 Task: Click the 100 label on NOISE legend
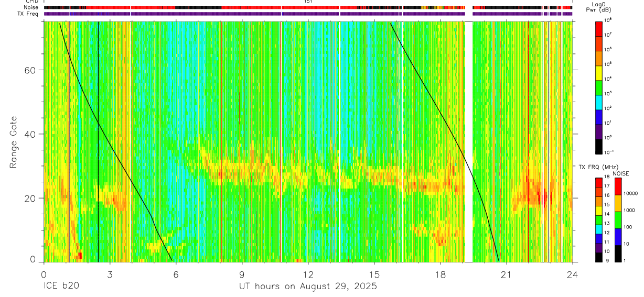pos(629,227)
